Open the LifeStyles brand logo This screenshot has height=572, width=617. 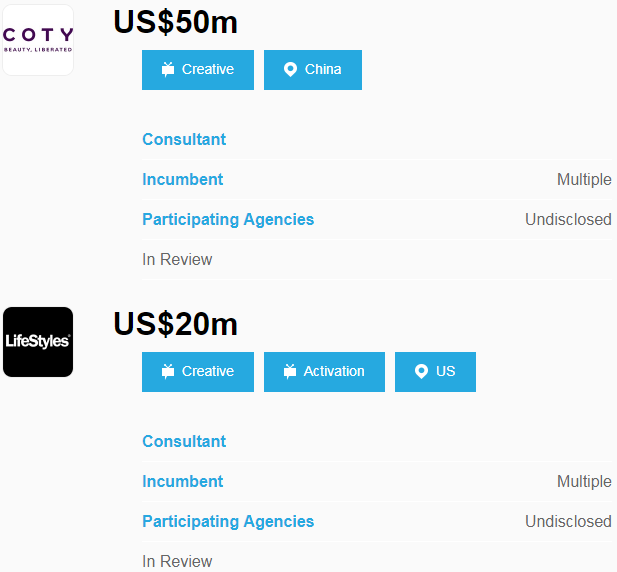[38, 342]
